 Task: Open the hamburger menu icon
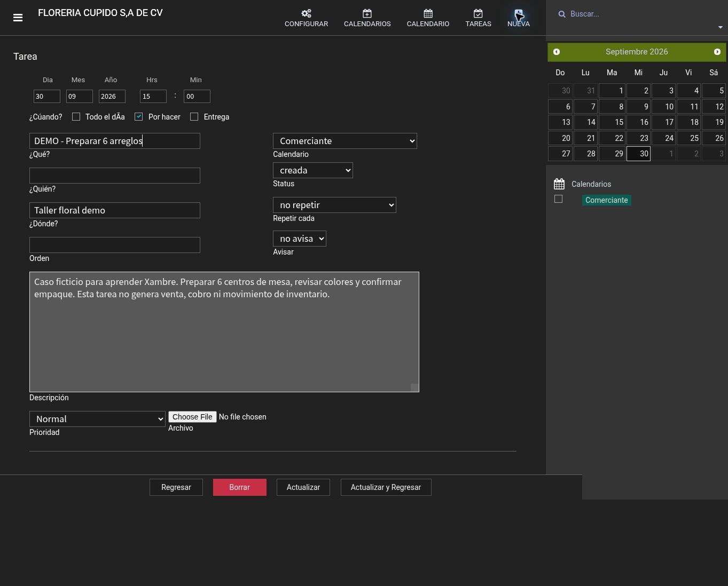18,18
